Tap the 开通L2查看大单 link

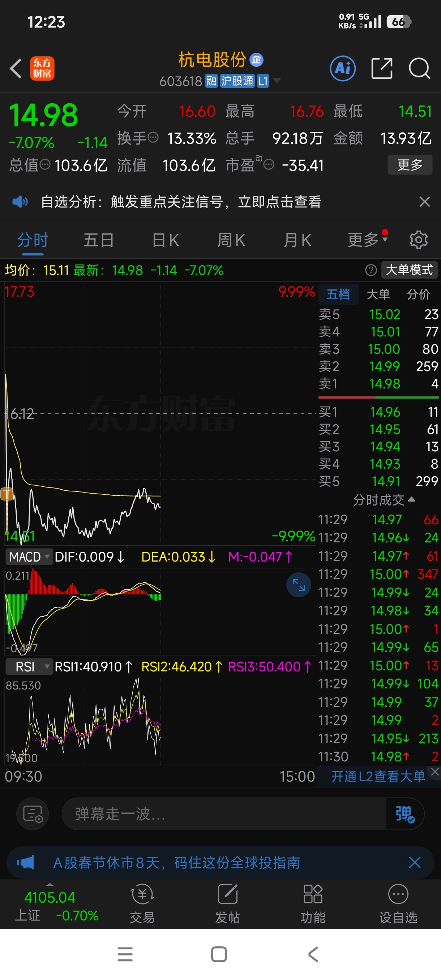(x=378, y=776)
